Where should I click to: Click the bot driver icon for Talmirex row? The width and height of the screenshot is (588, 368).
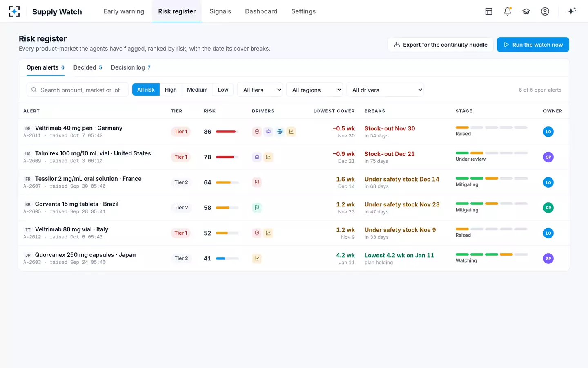coord(257,157)
